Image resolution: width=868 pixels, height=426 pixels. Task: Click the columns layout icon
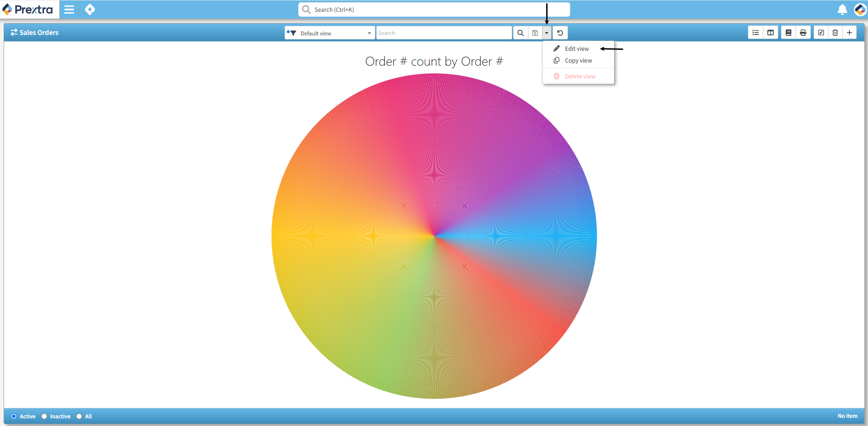click(770, 33)
